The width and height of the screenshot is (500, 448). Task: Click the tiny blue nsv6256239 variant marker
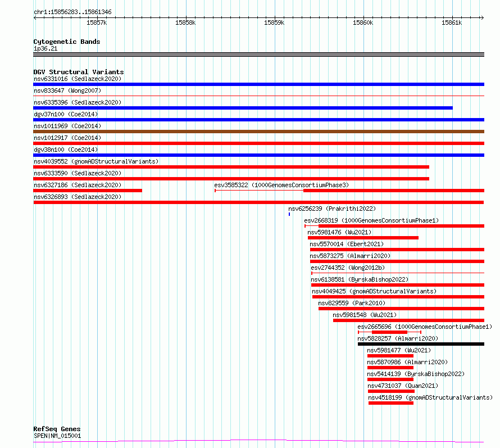[289, 214]
